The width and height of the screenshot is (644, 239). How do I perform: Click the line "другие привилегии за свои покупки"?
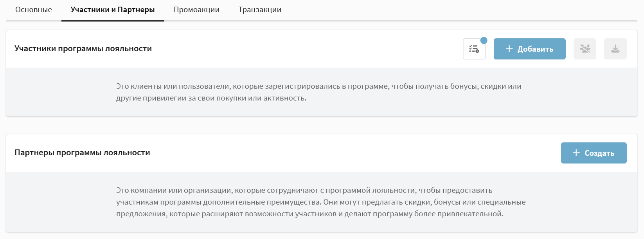[x=211, y=98]
